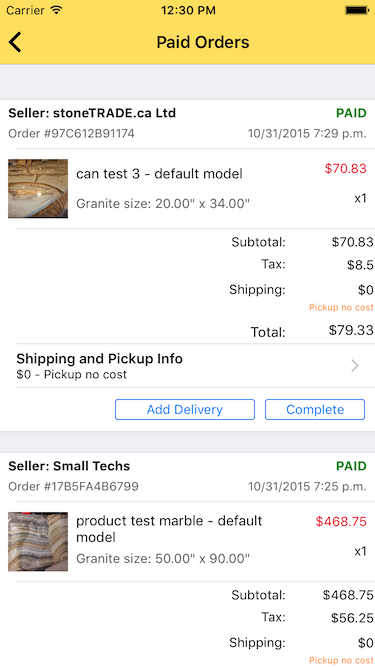The height and width of the screenshot is (667, 375).
Task: Tap Order #97C612B91174 number
Action: point(71,134)
